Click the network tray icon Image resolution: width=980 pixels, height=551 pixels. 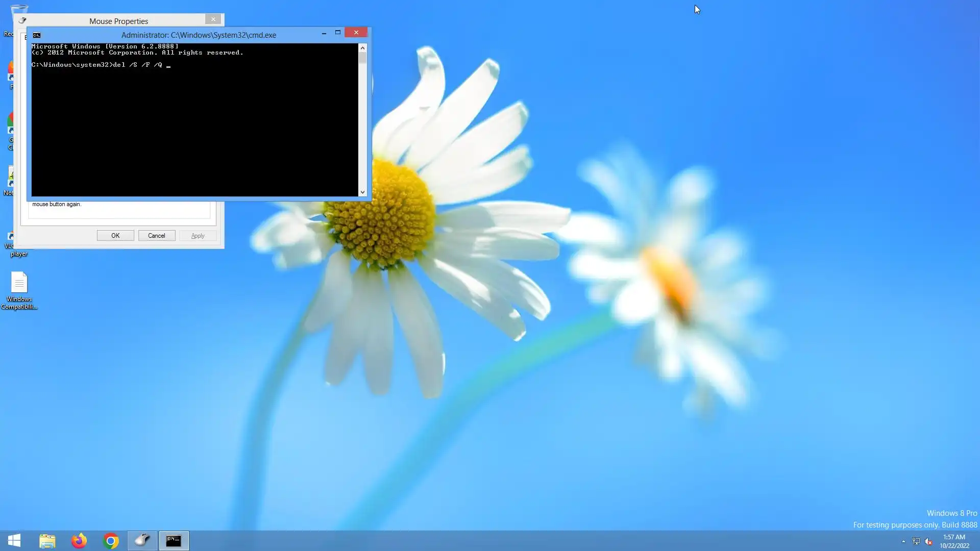(x=916, y=541)
